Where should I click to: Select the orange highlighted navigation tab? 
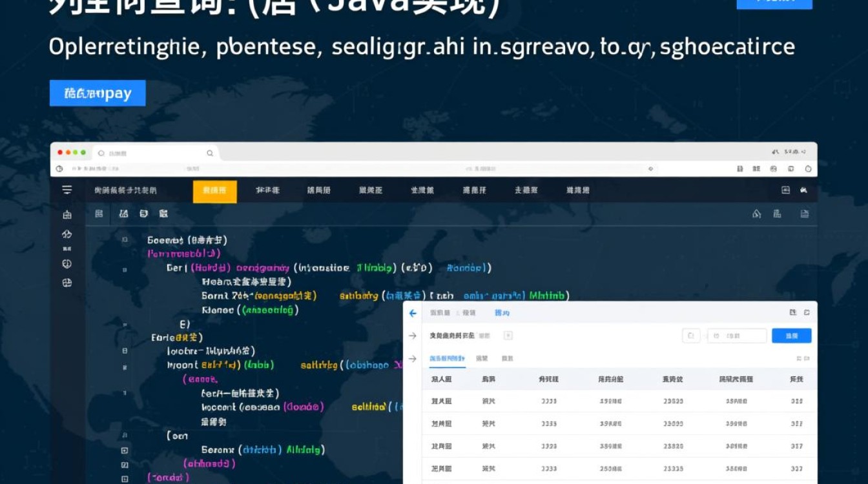pyautogui.click(x=214, y=191)
